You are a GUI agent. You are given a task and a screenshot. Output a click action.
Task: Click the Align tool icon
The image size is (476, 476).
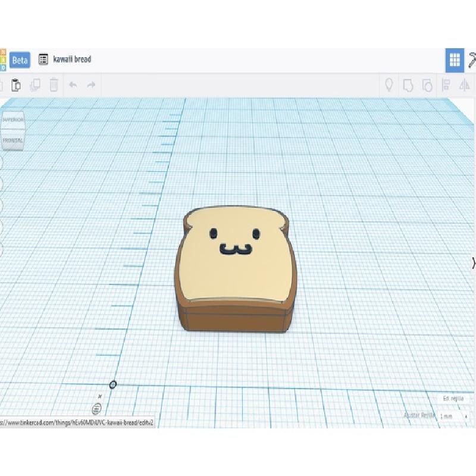tap(446, 84)
